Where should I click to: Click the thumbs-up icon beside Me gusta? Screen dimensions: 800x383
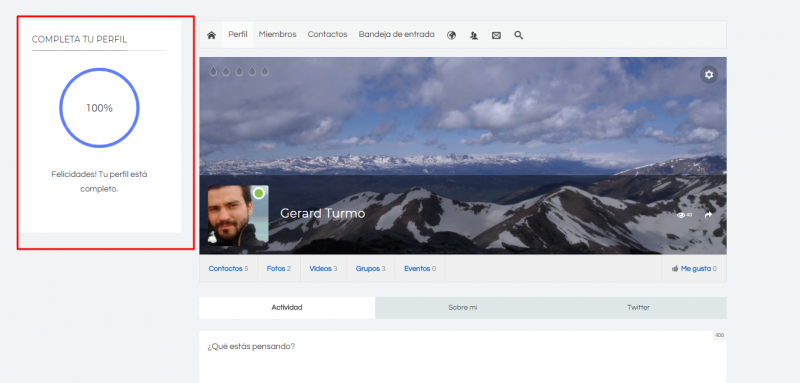pyautogui.click(x=675, y=269)
